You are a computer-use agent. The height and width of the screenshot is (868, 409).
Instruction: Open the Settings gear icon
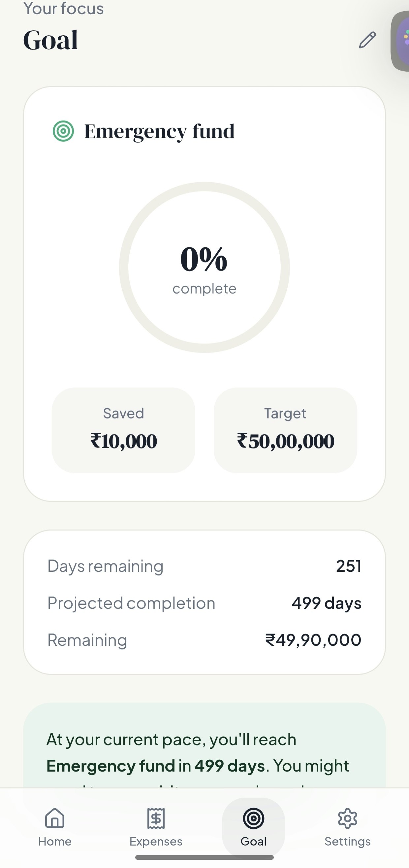(x=347, y=818)
